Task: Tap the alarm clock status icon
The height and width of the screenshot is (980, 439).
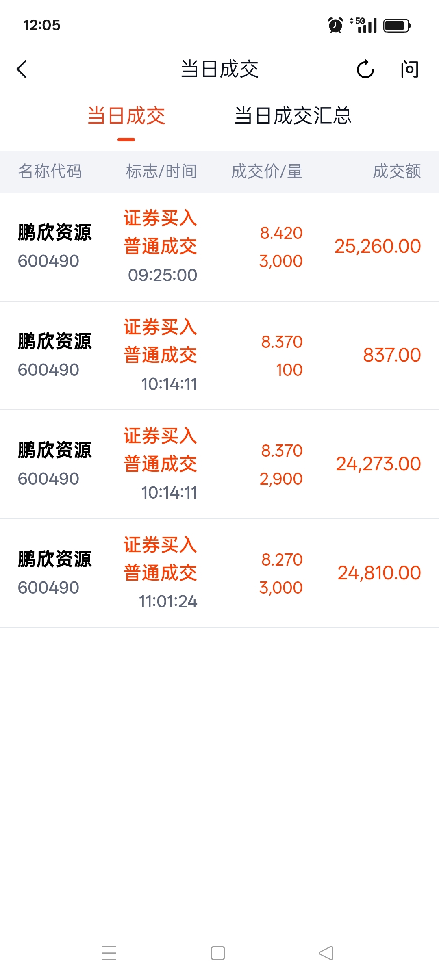Action: [x=335, y=25]
